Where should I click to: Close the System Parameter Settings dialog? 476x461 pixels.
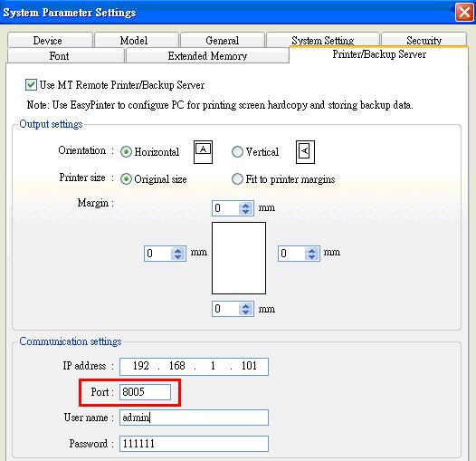pyautogui.click(x=464, y=13)
